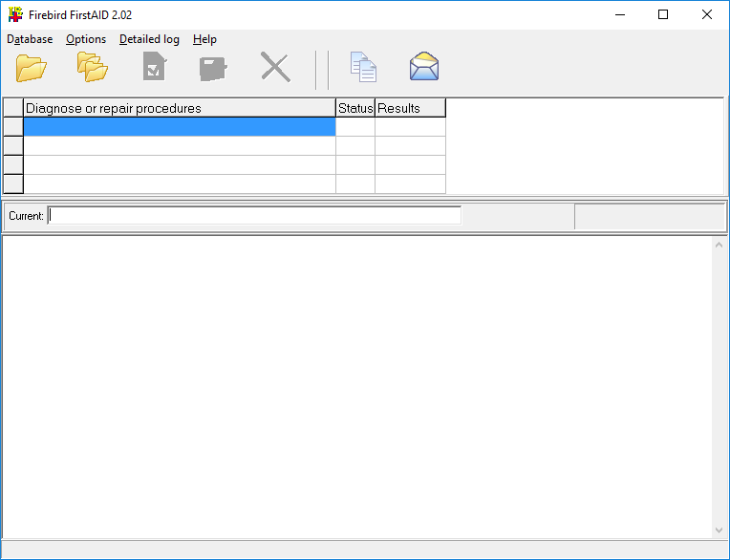Click the log scrollbar down arrow
Image resolution: width=730 pixels, height=560 pixels.
[719, 529]
